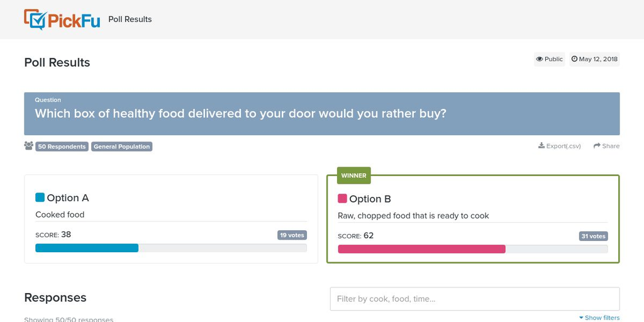Click into the filter responses search field
Viewport: 644px width, 322px height.
point(475,299)
